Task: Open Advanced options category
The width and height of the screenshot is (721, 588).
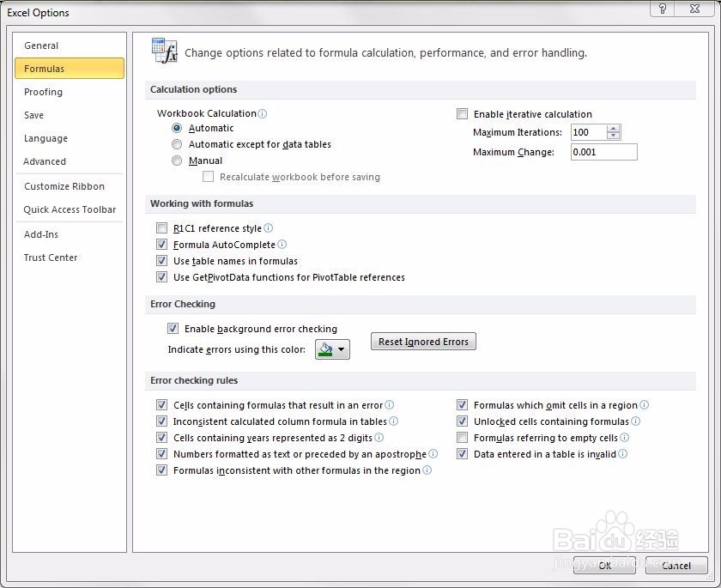Action: tap(70, 161)
